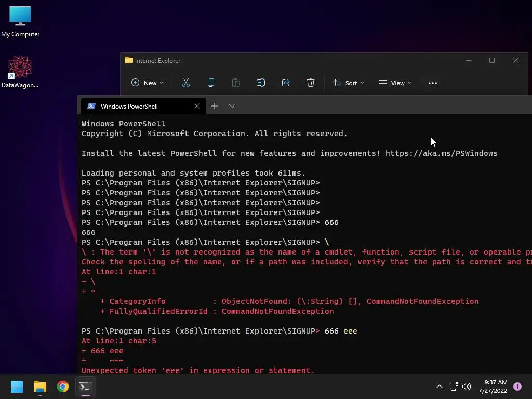Open the My Computer desktop icon
532x399 pixels.
[x=20, y=21]
